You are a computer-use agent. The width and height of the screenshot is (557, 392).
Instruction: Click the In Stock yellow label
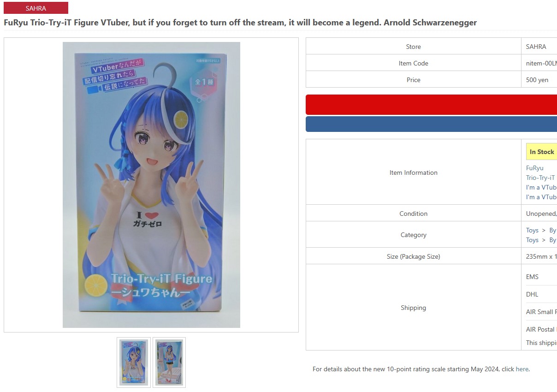pyautogui.click(x=542, y=152)
